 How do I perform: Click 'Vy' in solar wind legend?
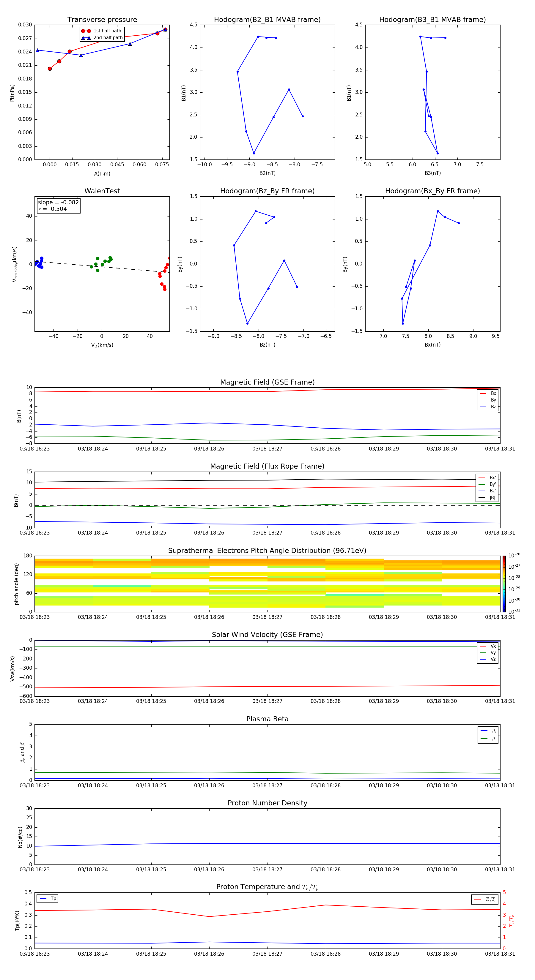[488, 652]
